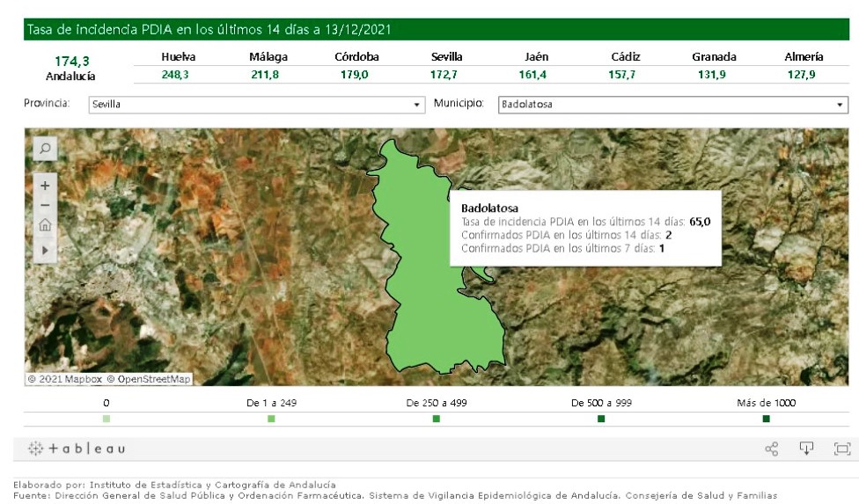Zoom in on the map with plus

[45, 186]
